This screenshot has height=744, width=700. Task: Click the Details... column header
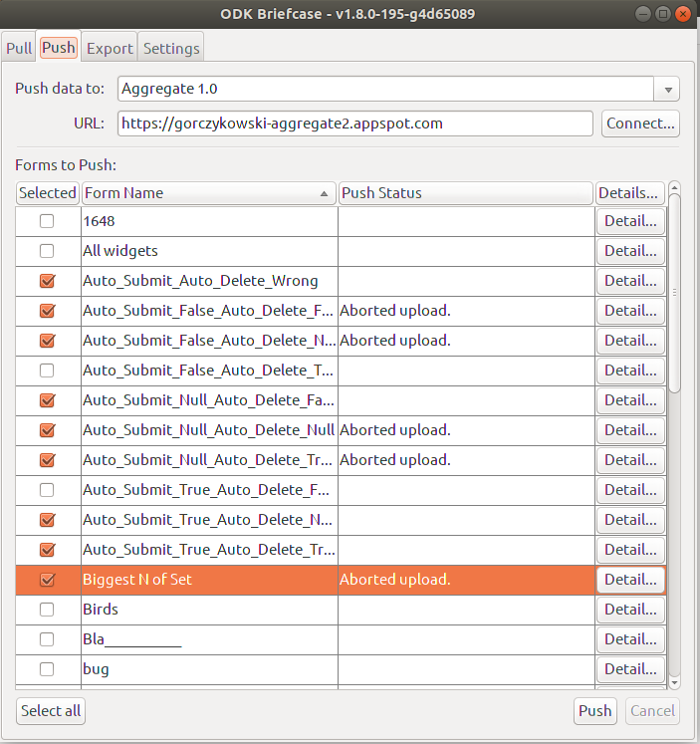pyautogui.click(x=630, y=193)
